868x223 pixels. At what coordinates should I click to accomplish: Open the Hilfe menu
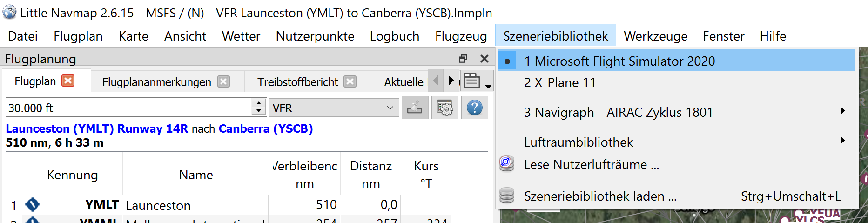(773, 36)
